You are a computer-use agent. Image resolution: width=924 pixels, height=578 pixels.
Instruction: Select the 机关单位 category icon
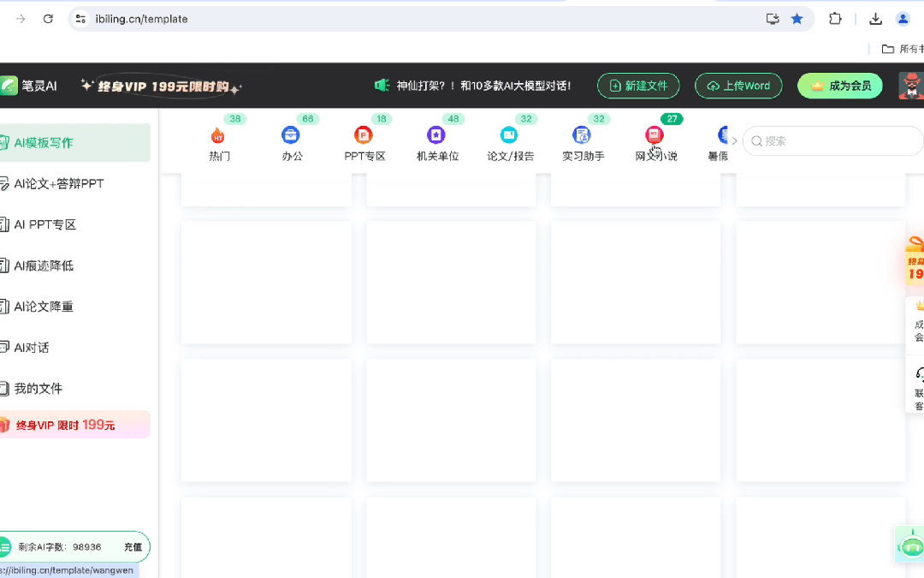tap(436, 135)
